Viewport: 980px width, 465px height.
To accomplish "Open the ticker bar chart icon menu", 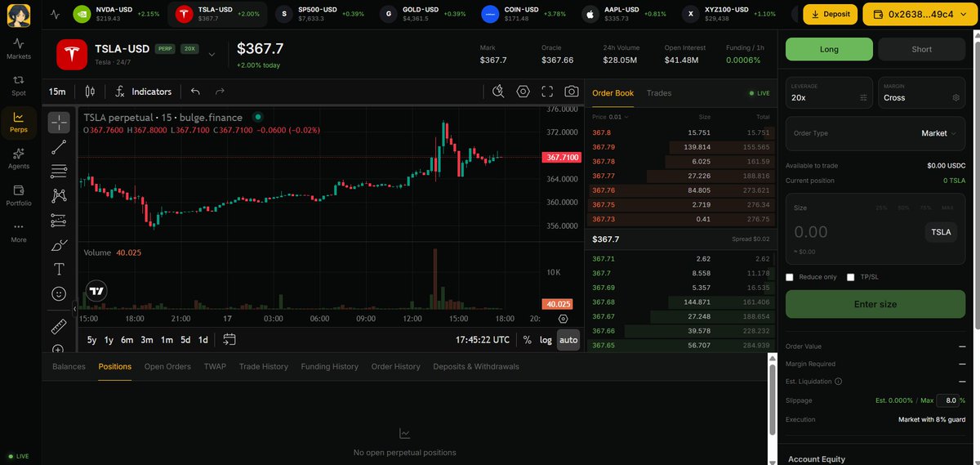I will pos(56,14).
